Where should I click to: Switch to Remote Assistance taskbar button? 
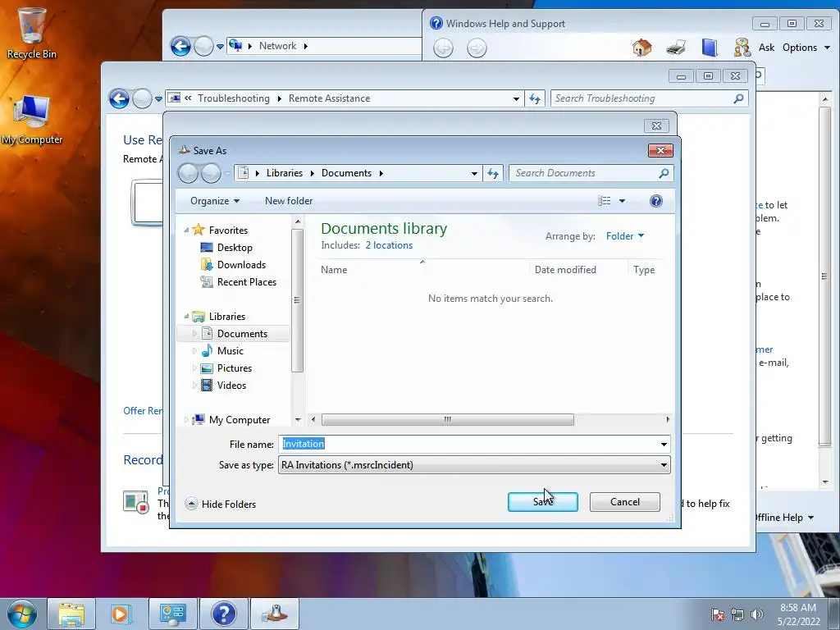click(275, 614)
